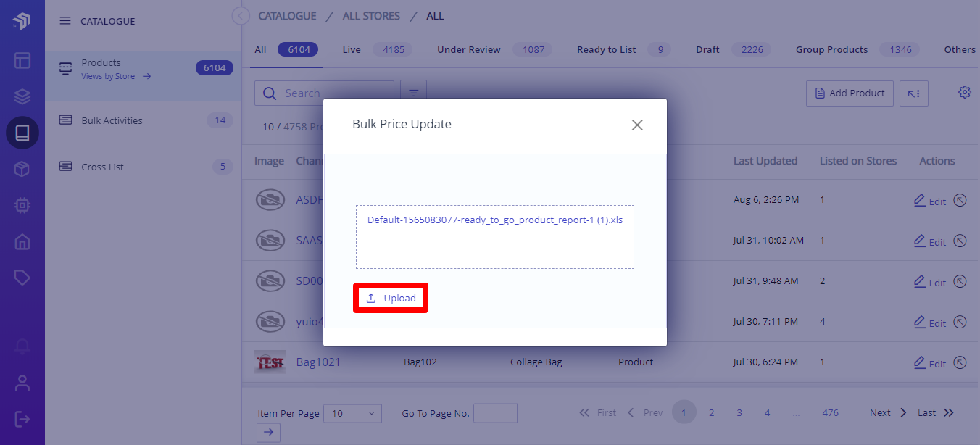
Task: Click the app logo icon in the sidebar
Action: coord(22,22)
